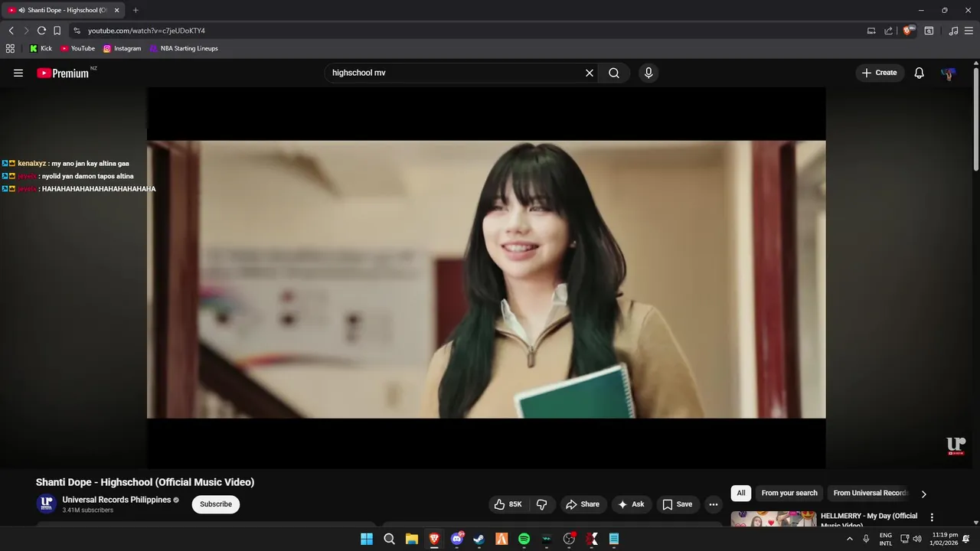Image resolution: width=980 pixels, height=551 pixels.
Task: Submit the search with the magnifier button
Action: pos(614,73)
